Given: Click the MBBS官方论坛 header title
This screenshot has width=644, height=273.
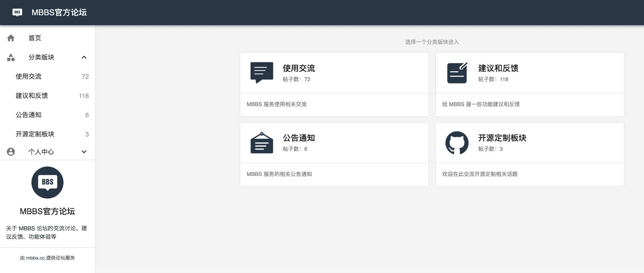Looking at the screenshot, I should click(x=59, y=12).
